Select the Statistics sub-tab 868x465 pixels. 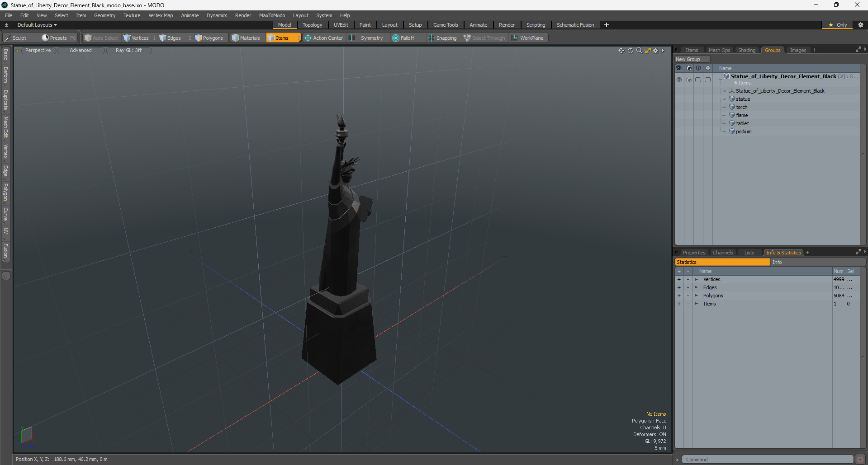click(722, 262)
